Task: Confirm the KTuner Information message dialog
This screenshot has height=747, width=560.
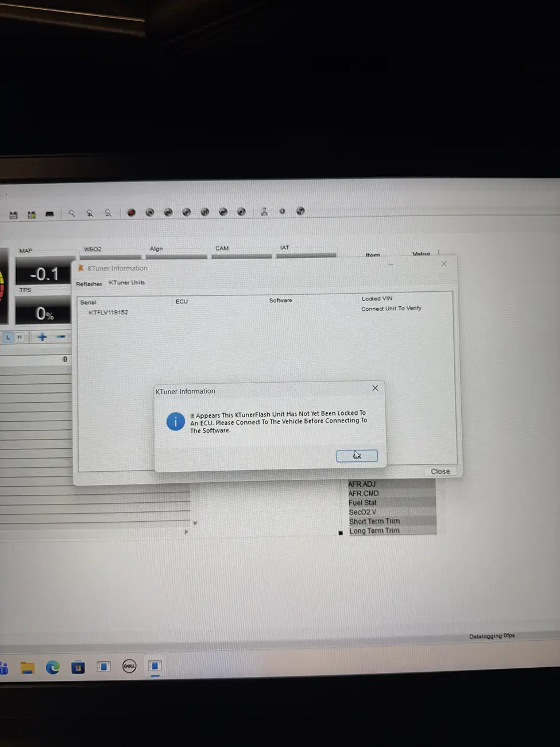Action: click(x=357, y=456)
